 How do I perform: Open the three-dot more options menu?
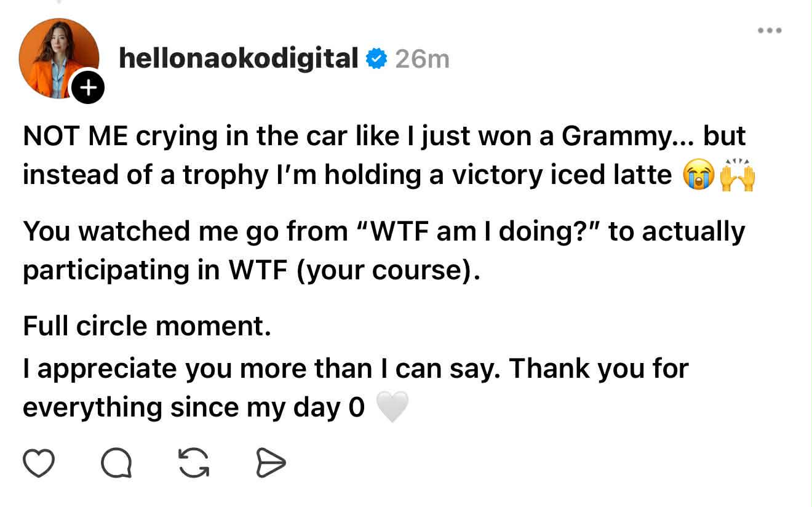[x=770, y=30]
